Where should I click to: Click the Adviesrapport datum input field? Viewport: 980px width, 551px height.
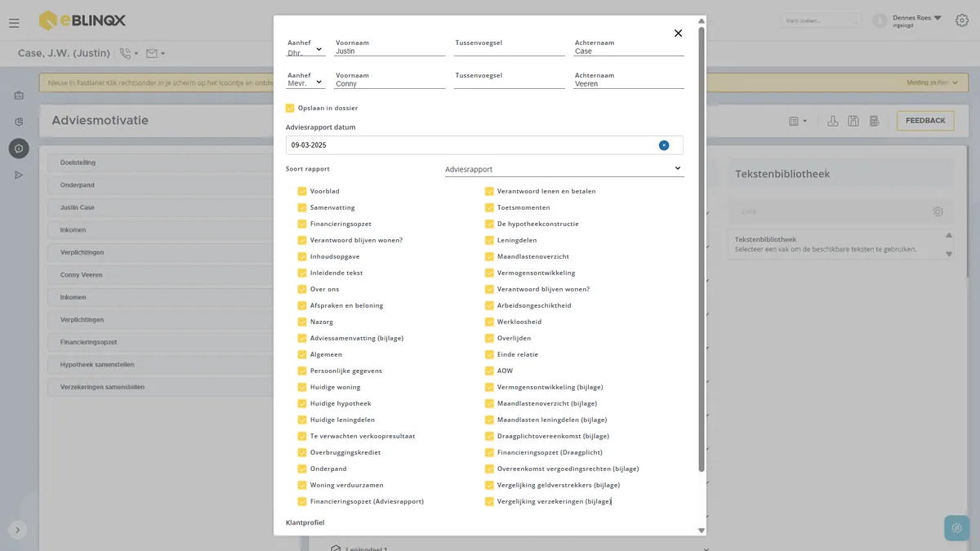[x=484, y=145]
